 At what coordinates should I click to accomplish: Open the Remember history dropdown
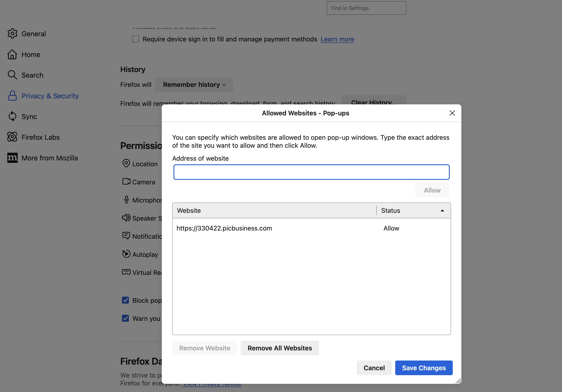pos(194,85)
